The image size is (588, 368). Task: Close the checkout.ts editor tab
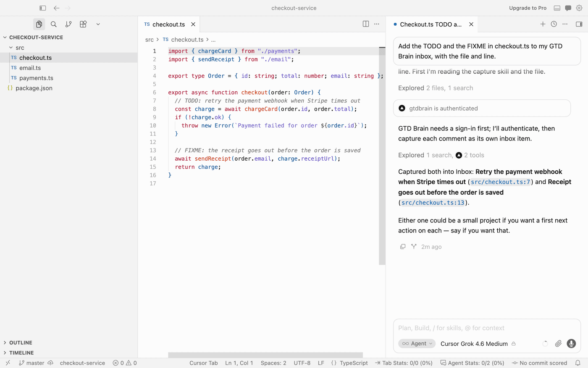pos(193,24)
